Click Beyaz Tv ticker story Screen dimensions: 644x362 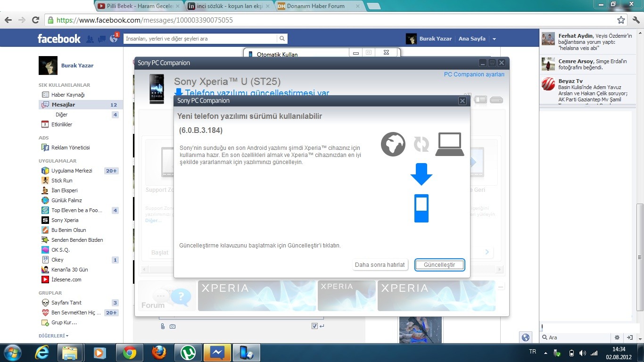[586, 91]
